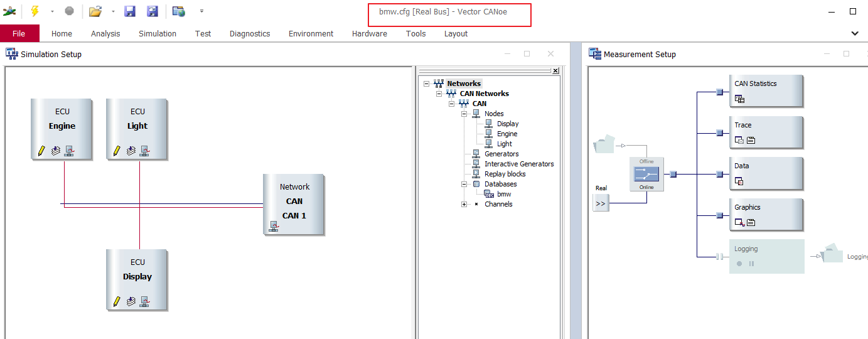This screenshot has height=339, width=868.
Task: Expand the Channels tree branch
Action: click(x=464, y=204)
